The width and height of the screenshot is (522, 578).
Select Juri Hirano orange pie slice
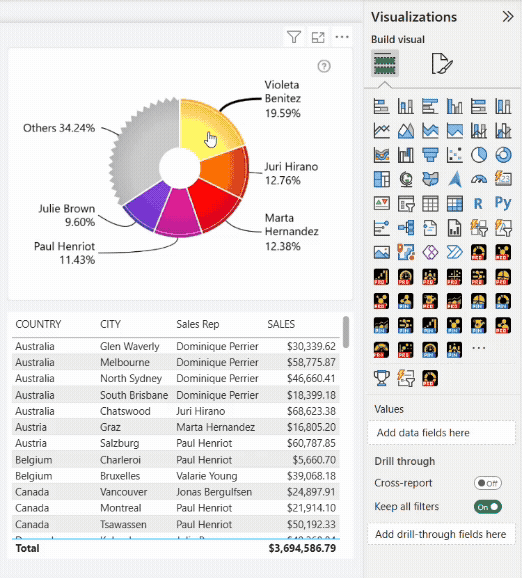tap(225, 170)
